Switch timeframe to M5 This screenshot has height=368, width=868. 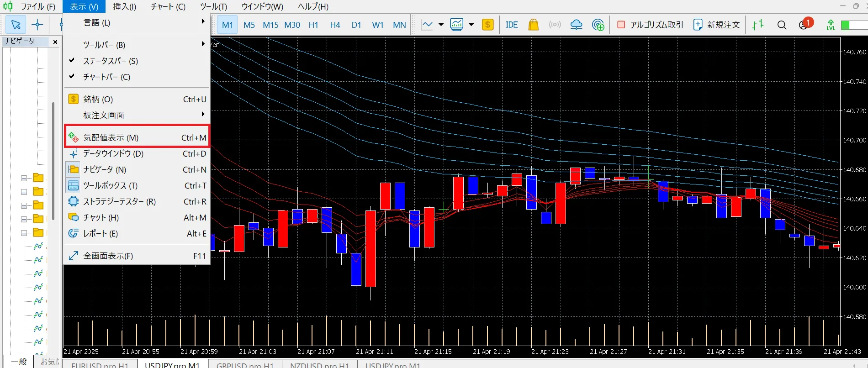point(249,25)
